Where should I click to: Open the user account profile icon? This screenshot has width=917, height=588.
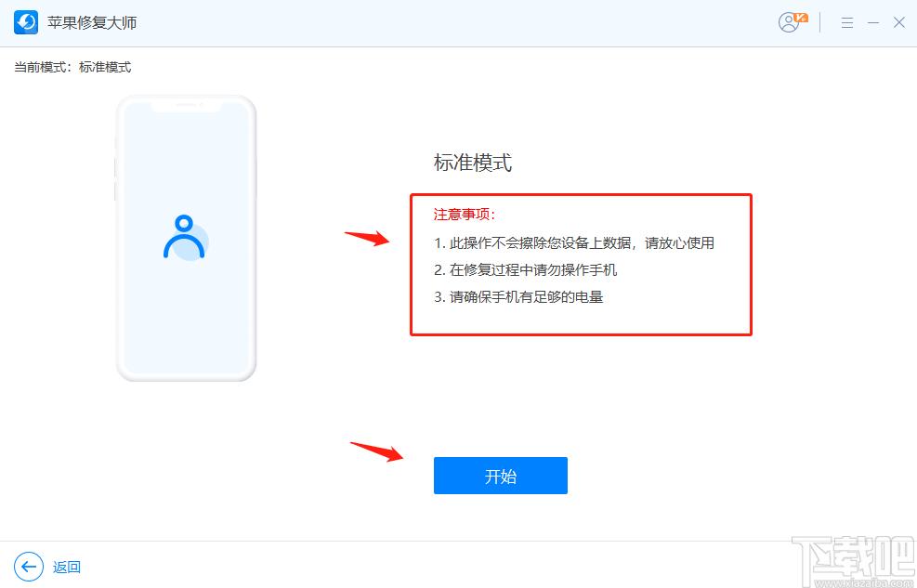[x=791, y=22]
